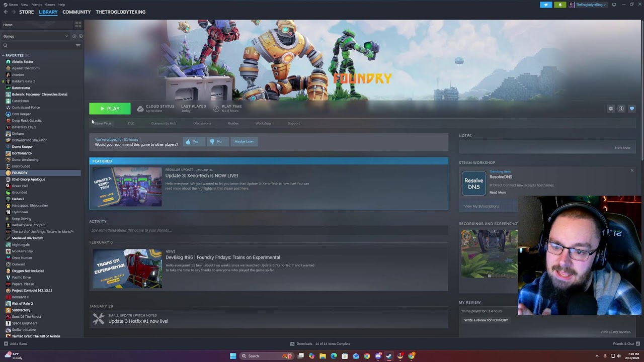Open the library advanced filter options
The width and height of the screenshot is (644, 362).
click(78, 46)
